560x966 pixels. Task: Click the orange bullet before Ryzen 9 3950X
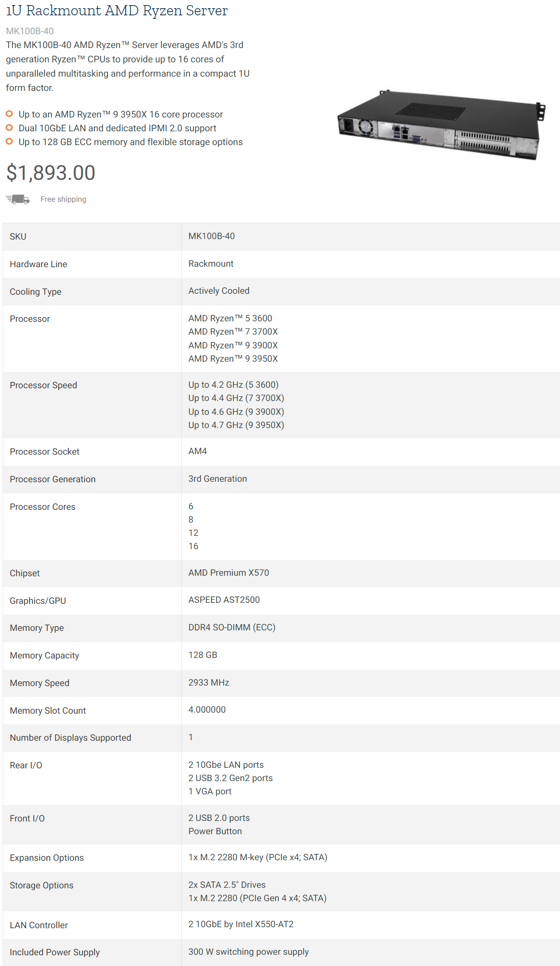pyautogui.click(x=9, y=114)
